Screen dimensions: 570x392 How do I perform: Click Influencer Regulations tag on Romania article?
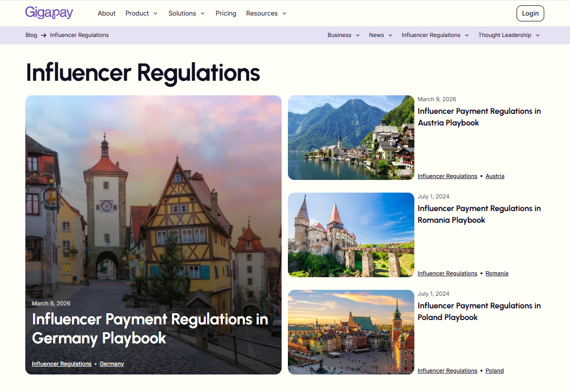click(x=447, y=273)
